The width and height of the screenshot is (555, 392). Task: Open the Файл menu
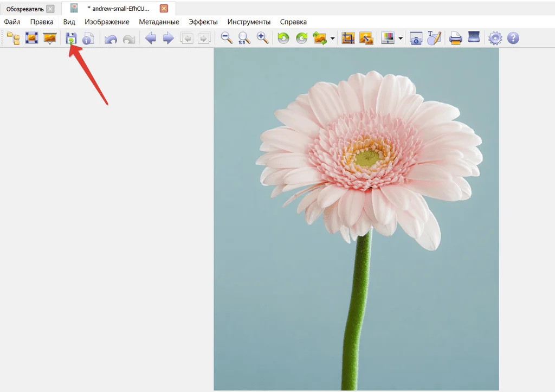(12, 22)
